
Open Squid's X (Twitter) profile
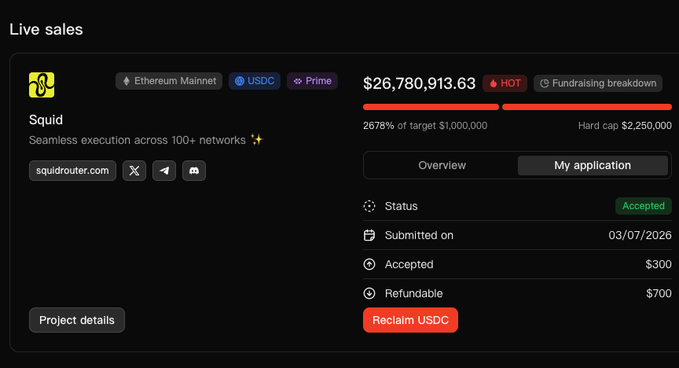point(134,171)
